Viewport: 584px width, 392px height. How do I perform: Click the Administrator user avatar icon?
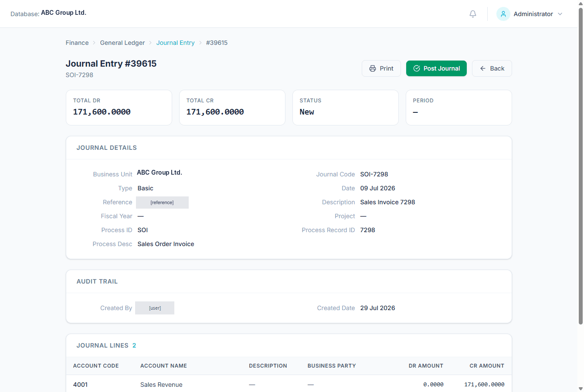tap(503, 14)
